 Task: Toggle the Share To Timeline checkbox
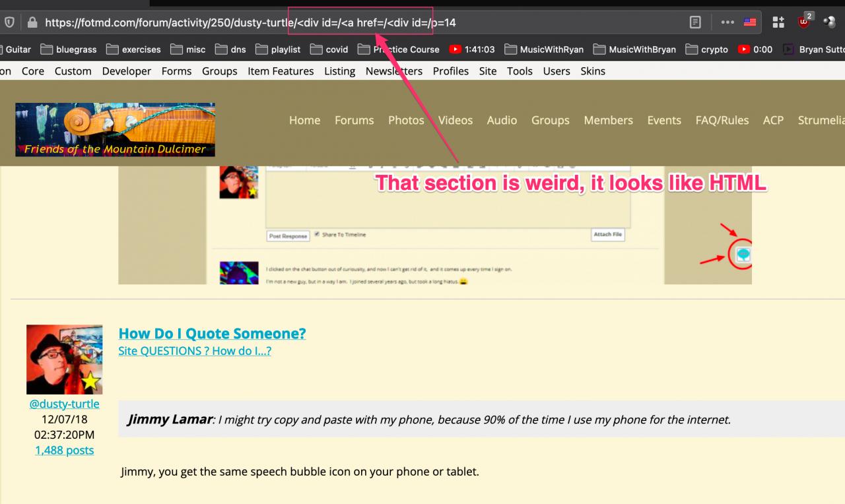[318, 235]
